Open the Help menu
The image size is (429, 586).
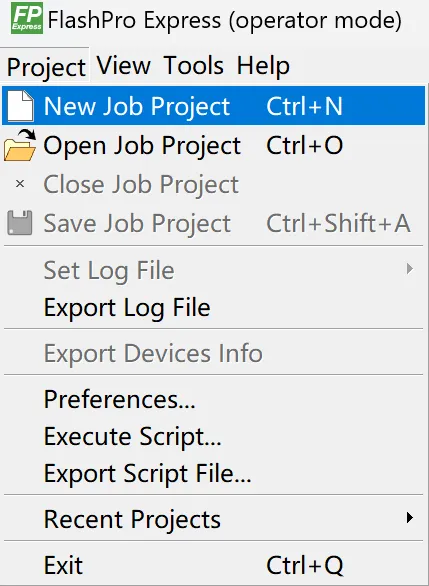(263, 65)
